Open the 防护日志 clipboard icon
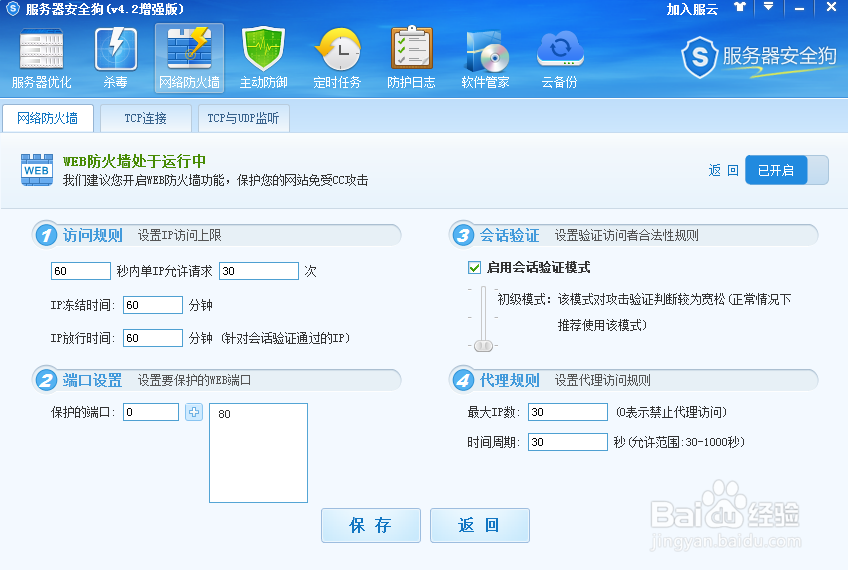Screen dimensions: 848x570 pyautogui.click(x=411, y=58)
